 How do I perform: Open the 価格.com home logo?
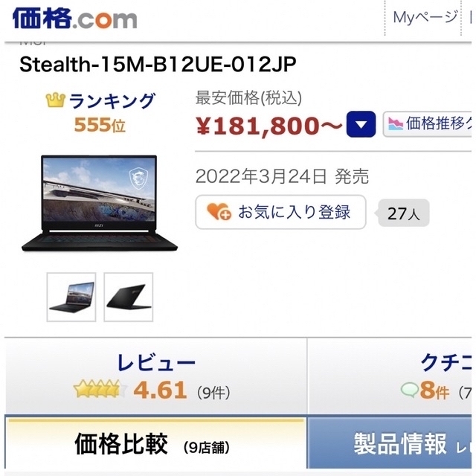[74, 18]
